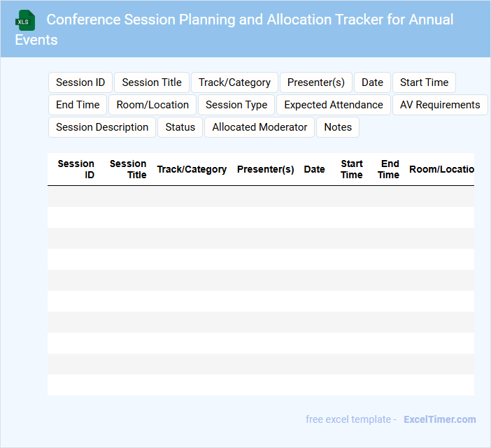Select the Session Description tag
Image resolution: width=491 pixels, height=448 pixels.
[102, 127]
